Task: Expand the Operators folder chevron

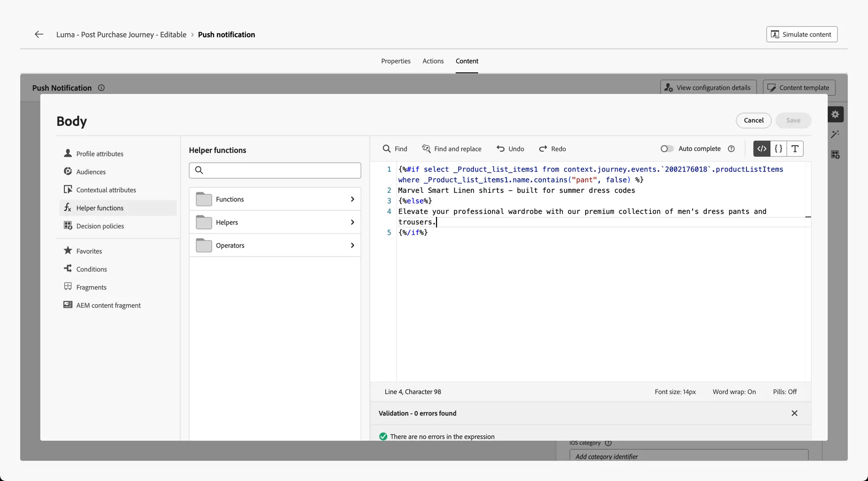Action: pyautogui.click(x=352, y=246)
